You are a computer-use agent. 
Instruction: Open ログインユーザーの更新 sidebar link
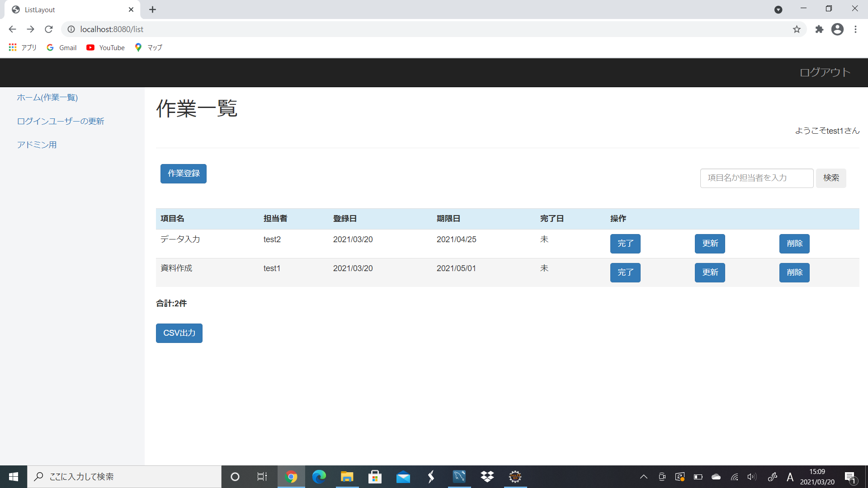point(61,121)
